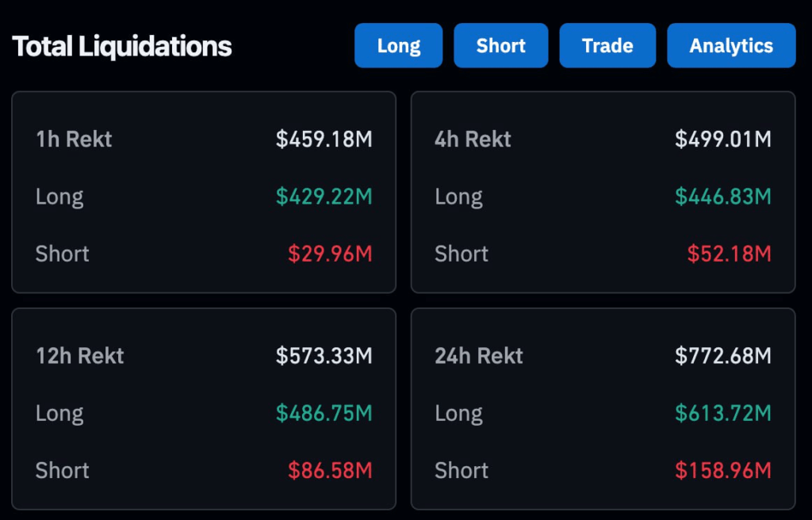
Task: Select the 1h short value $29.96M
Action: pyautogui.click(x=330, y=254)
